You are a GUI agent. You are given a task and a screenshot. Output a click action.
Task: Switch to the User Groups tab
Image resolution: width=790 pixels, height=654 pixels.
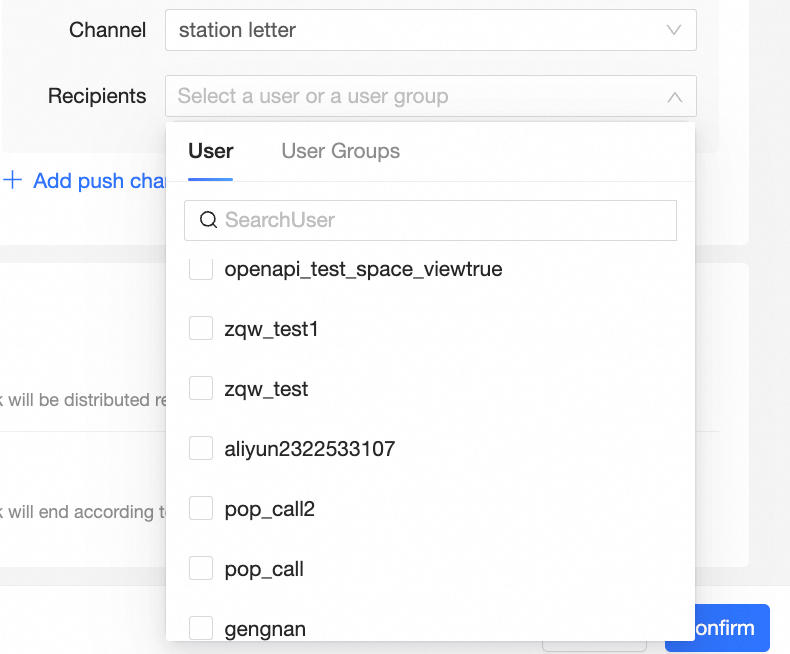(x=340, y=151)
